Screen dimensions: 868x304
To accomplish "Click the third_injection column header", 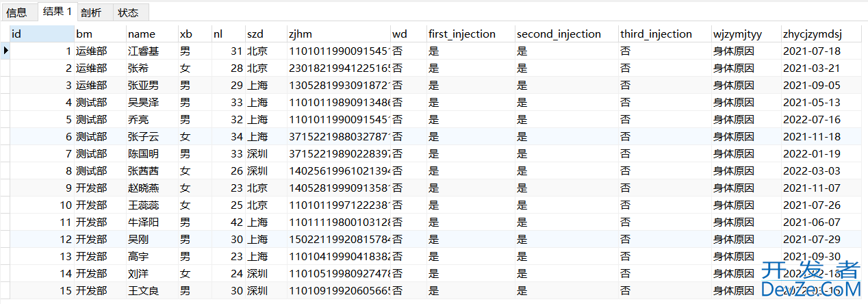I will tap(664, 34).
